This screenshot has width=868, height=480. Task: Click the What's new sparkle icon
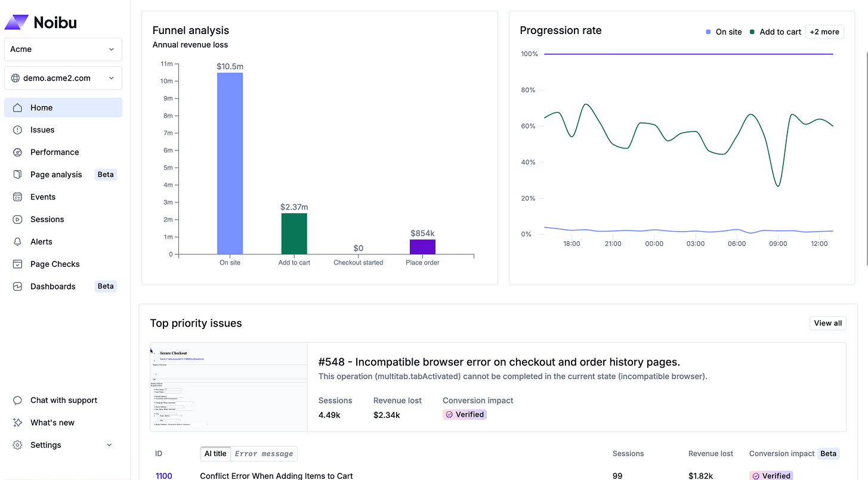click(x=18, y=423)
